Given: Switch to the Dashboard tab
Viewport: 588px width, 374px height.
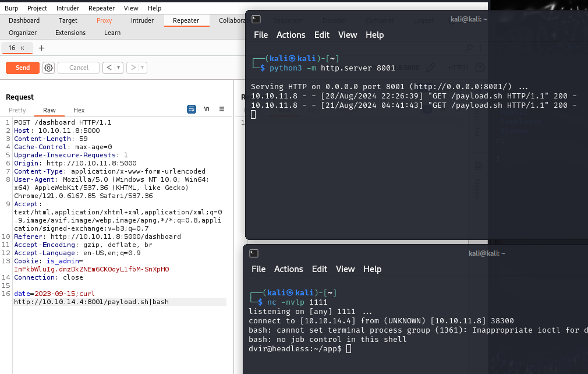Looking at the screenshot, I should click(x=24, y=20).
